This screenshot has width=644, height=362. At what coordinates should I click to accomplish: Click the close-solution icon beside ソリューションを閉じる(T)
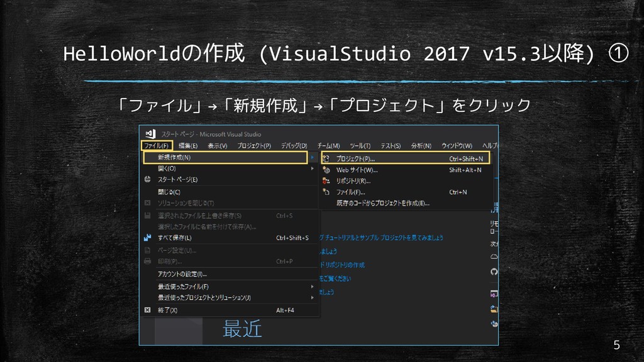click(x=147, y=203)
